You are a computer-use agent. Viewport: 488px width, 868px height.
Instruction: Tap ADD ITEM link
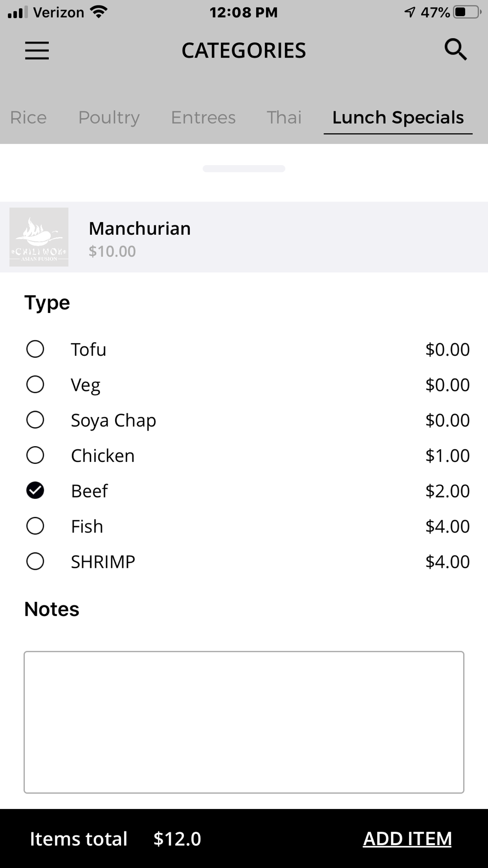[407, 839]
